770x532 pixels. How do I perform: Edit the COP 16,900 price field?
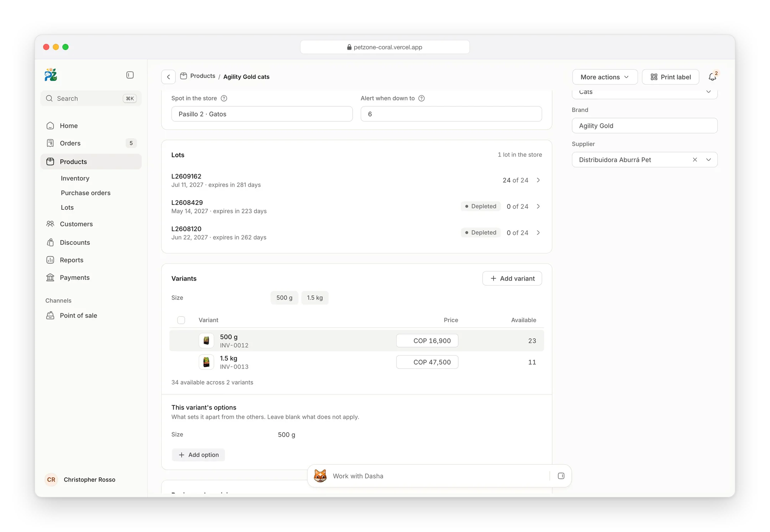tap(427, 341)
